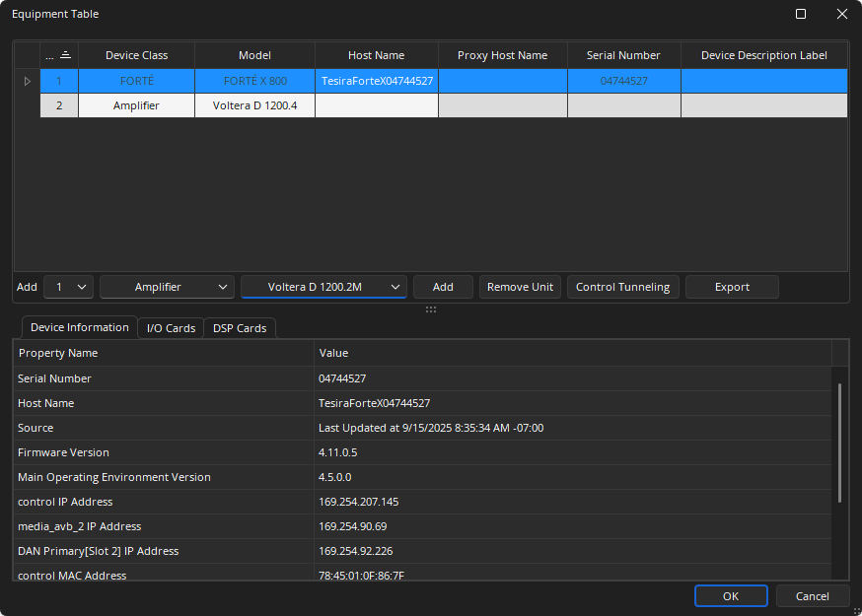This screenshot has height=616, width=862.
Task: Click the sort arrow in the index column header
Action: tap(66, 55)
